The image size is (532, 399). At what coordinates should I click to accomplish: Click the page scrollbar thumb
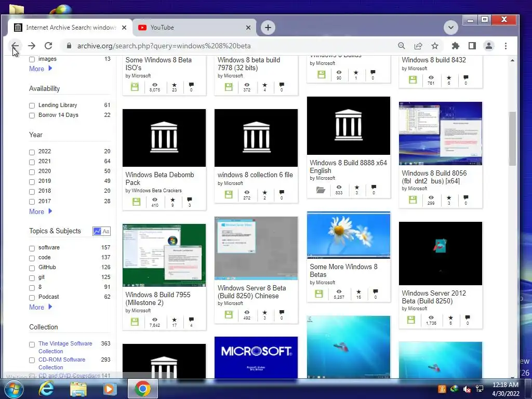tap(512, 138)
